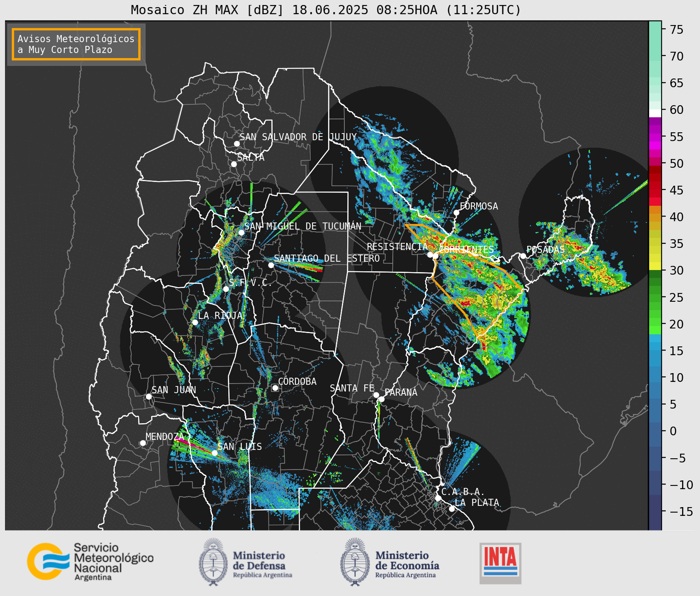Click the S.F.V.C. city marker
The height and width of the screenshot is (596, 700).
click(226, 289)
